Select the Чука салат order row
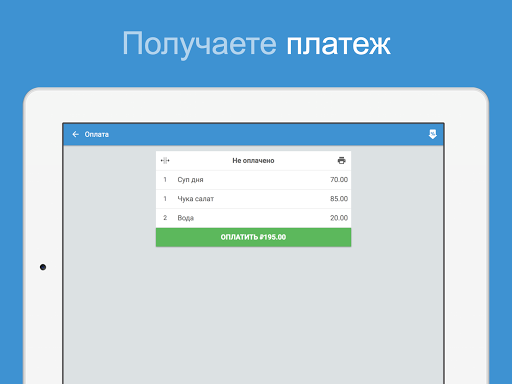 point(253,199)
